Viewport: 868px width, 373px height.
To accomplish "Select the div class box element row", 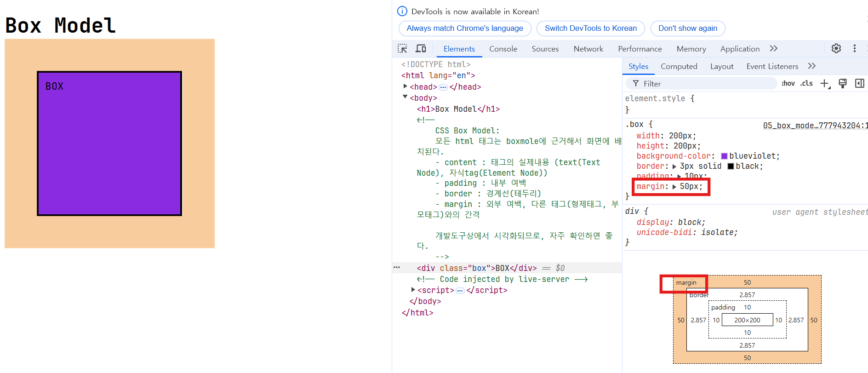I will [x=507, y=268].
